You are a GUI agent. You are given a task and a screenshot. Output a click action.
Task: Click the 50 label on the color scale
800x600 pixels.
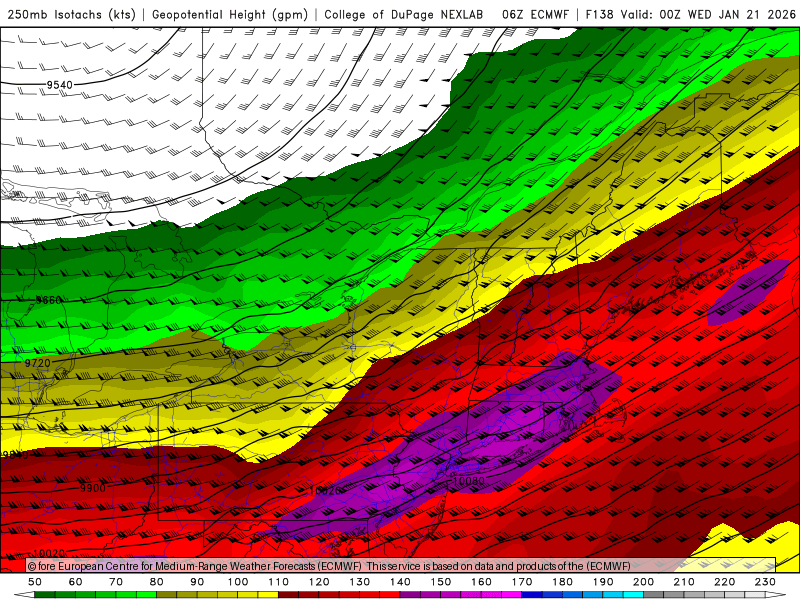(x=35, y=582)
